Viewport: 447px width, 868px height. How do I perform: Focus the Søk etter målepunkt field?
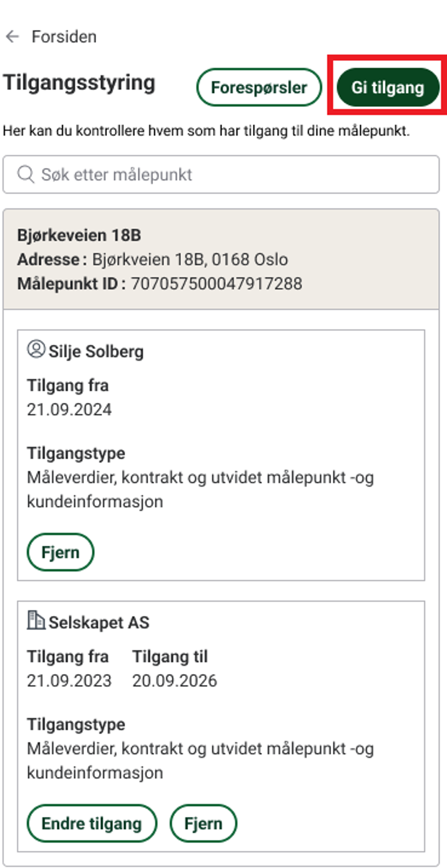click(221, 175)
